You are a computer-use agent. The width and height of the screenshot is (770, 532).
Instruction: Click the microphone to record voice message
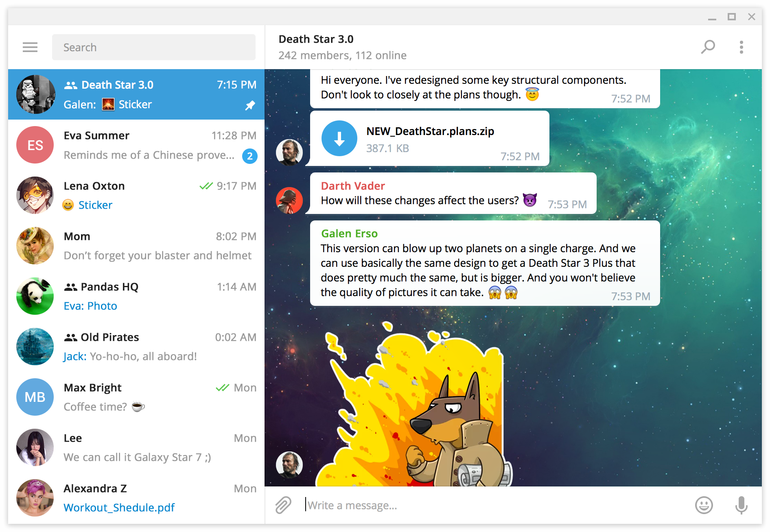click(742, 505)
